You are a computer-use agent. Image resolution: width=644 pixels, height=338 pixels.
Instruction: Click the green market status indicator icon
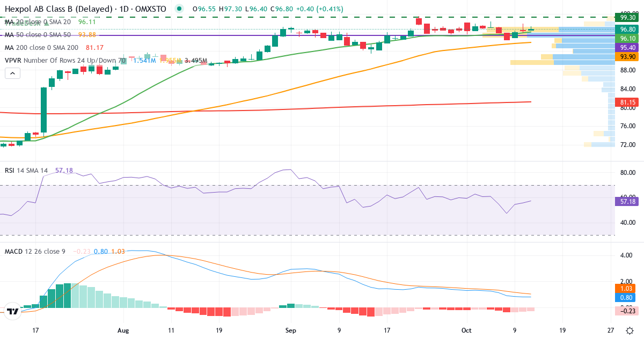[179, 9]
